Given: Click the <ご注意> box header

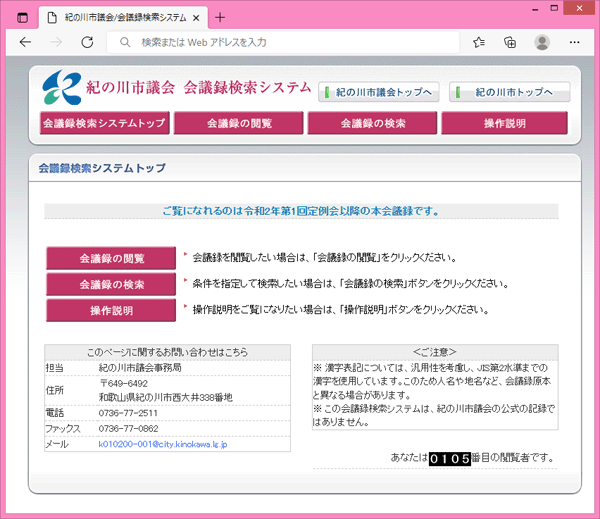Looking at the screenshot, I should pos(435,352).
